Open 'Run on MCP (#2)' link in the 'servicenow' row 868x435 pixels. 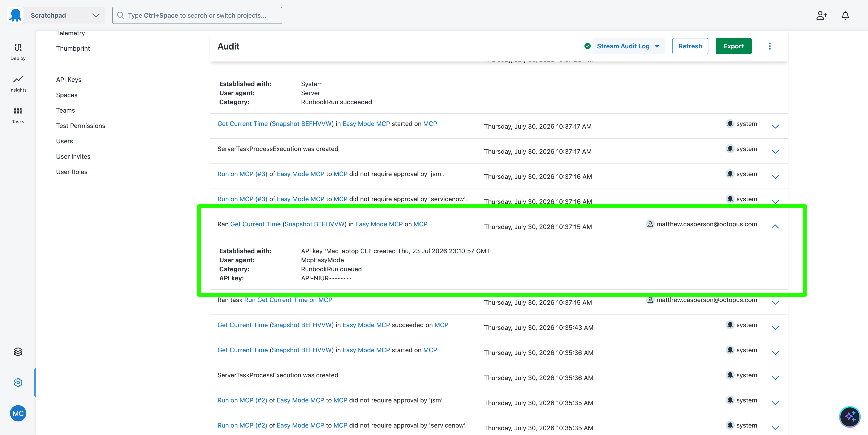[x=242, y=425]
